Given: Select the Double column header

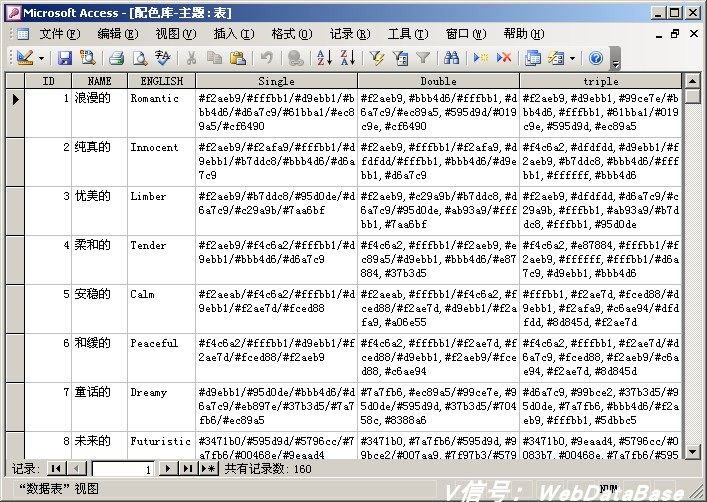Looking at the screenshot, I should pos(438,81).
